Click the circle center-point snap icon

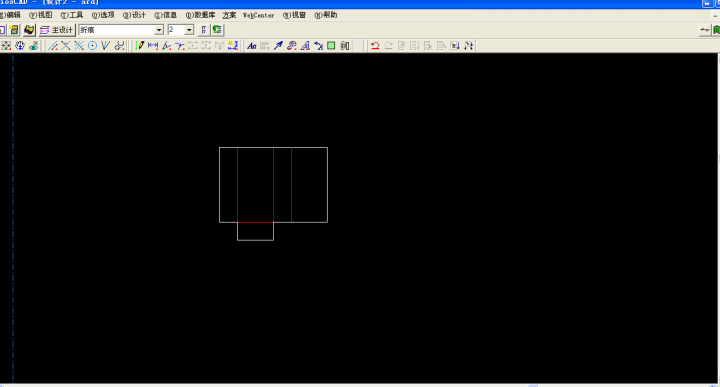pos(92,45)
